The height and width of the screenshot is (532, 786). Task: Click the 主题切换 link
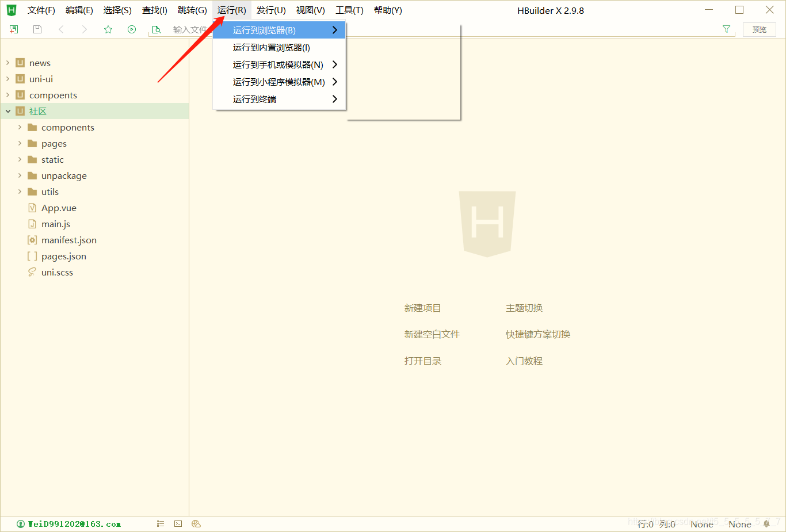point(524,308)
